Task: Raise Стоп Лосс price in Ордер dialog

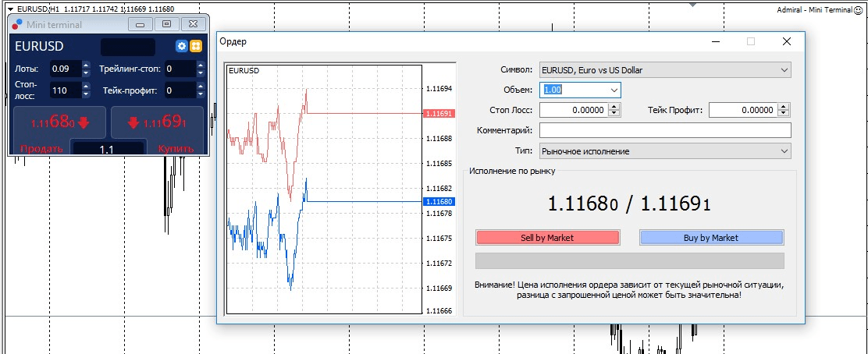Action: pos(614,108)
